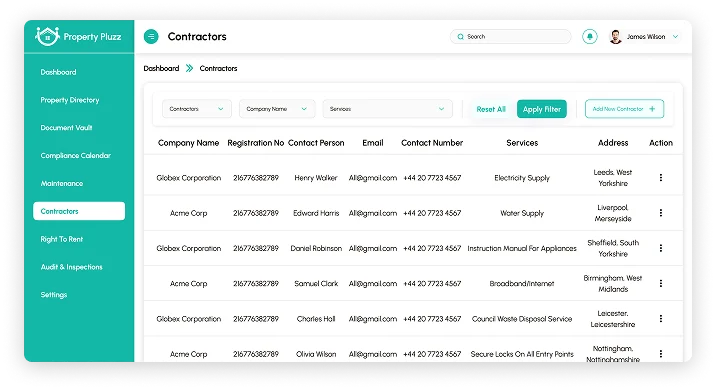The image size is (716, 390).
Task: Select the Daniel Robinson contact cell
Action: tap(316, 248)
